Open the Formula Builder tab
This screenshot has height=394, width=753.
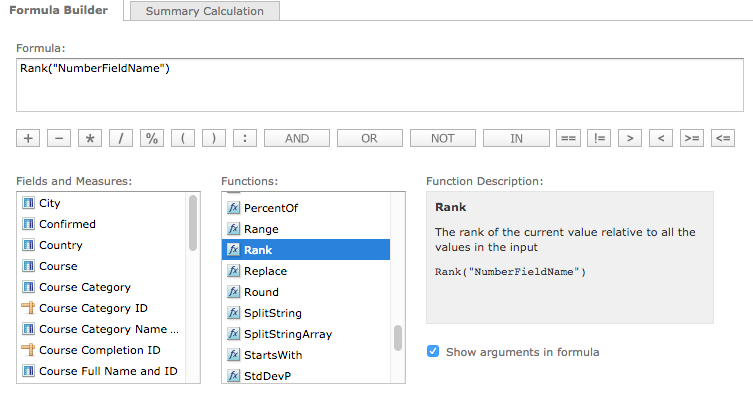(59, 10)
